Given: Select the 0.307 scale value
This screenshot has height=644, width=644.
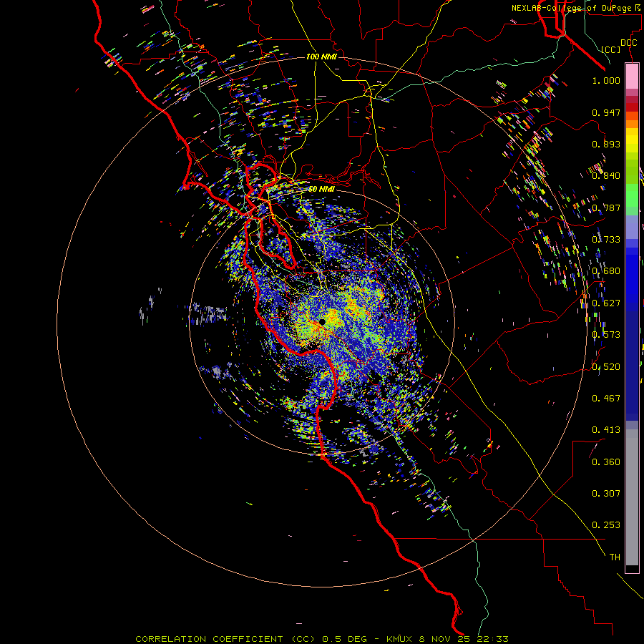Looking at the screenshot, I should (x=606, y=494).
